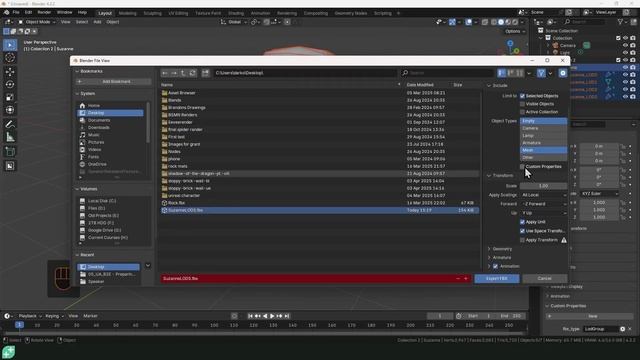Select the Cursor tool in the viewport toolbar
This screenshot has width=640, height=360.
click(x=10, y=58)
